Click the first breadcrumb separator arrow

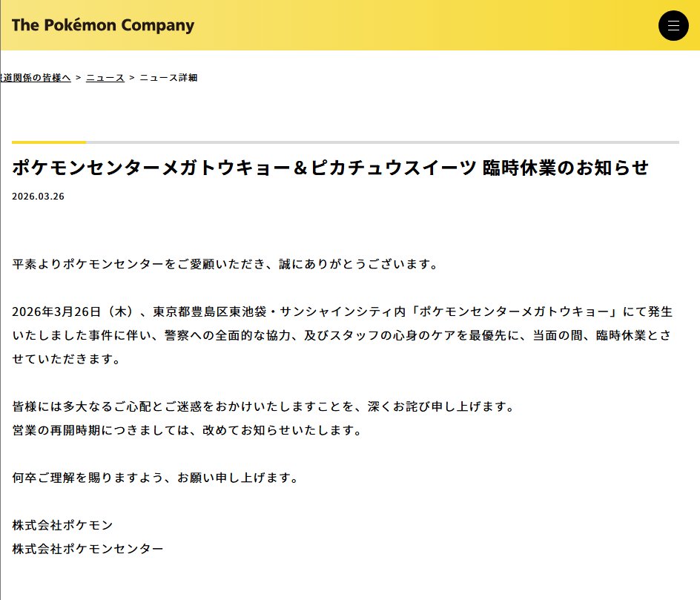(79, 78)
